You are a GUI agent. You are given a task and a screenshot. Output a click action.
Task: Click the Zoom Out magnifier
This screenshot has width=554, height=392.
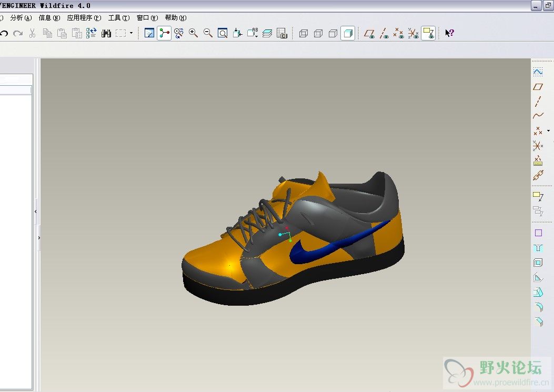click(208, 33)
